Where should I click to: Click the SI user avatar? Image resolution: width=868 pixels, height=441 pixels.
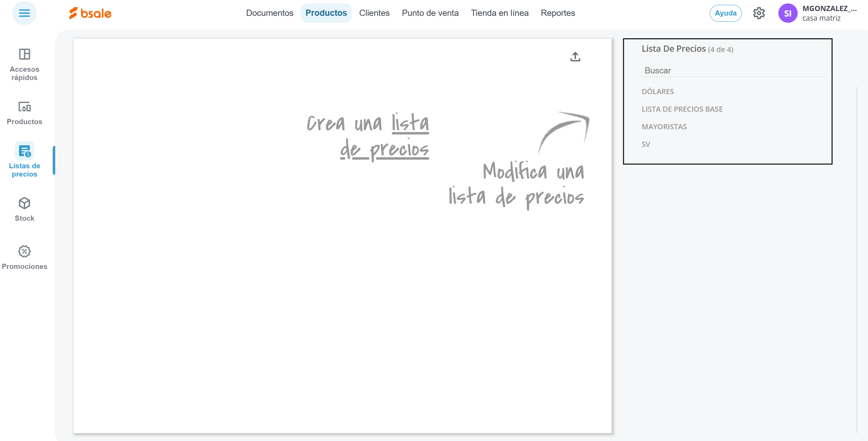tap(787, 13)
